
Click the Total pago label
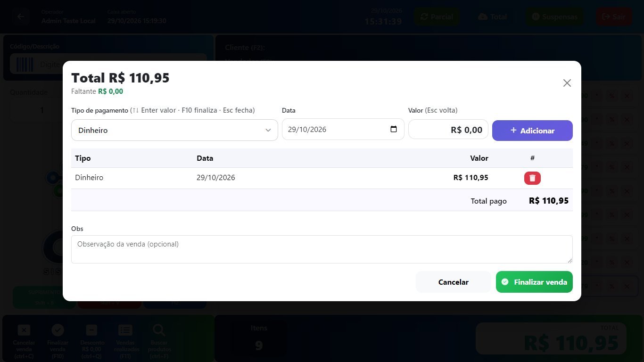(488, 201)
